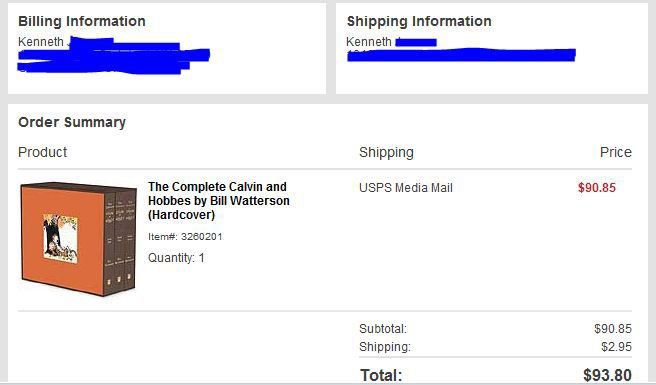Image resolution: width=656 pixels, height=385 pixels.
Task: Click the Shipping Information heading
Action: 419,21
